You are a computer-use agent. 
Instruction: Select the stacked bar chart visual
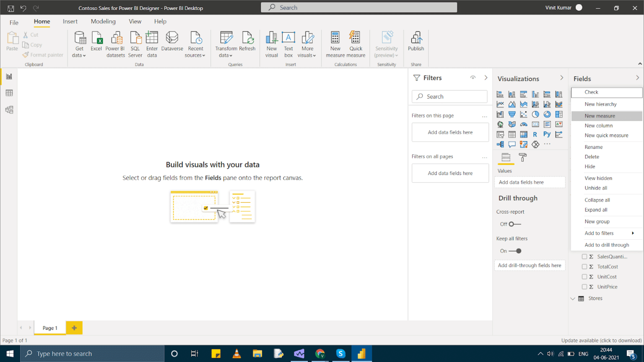pyautogui.click(x=500, y=94)
